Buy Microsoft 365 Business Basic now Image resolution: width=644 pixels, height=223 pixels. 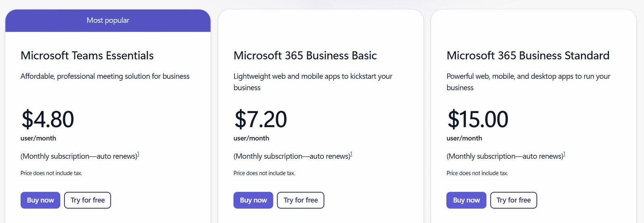click(253, 200)
